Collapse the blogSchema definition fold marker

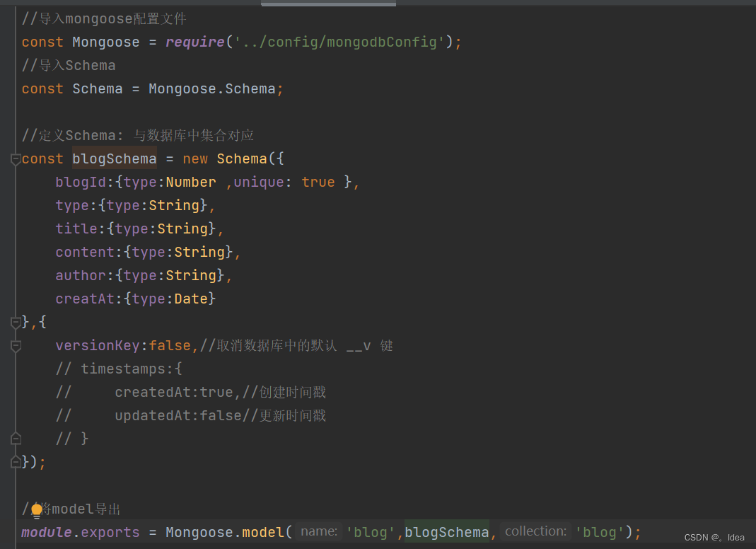click(16, 158)
